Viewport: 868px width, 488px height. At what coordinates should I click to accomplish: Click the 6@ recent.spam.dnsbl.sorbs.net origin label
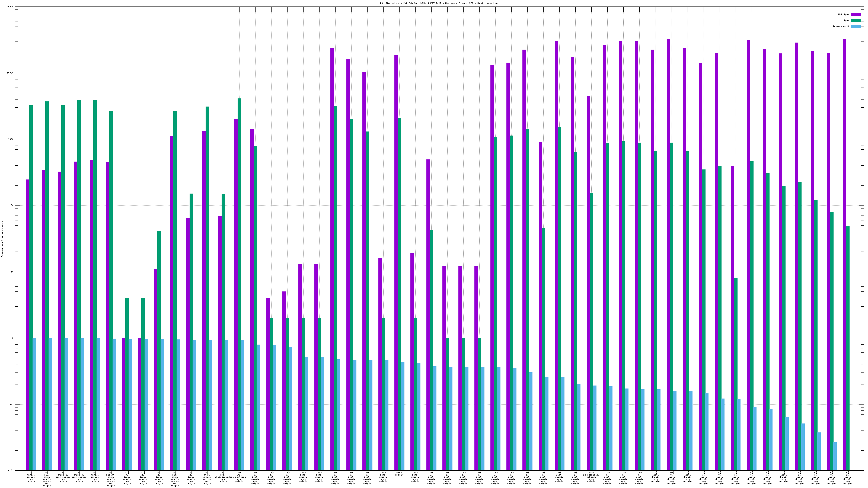[x=111, y=479]
